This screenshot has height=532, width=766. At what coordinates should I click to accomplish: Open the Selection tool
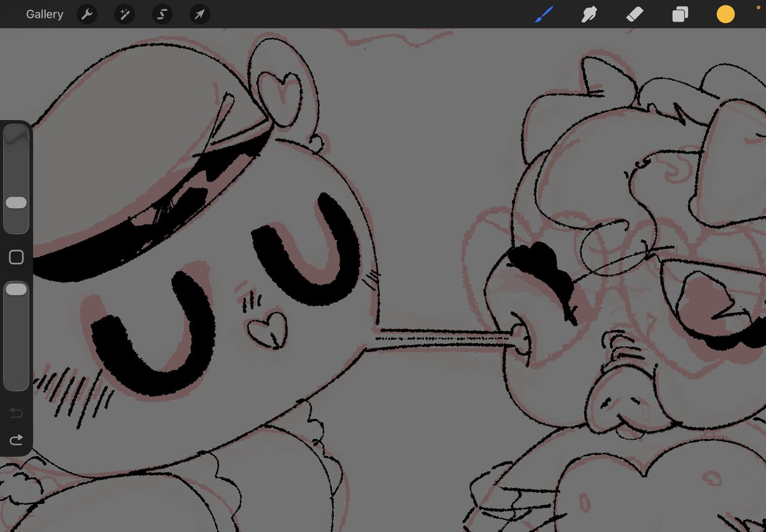pos(162,14)
